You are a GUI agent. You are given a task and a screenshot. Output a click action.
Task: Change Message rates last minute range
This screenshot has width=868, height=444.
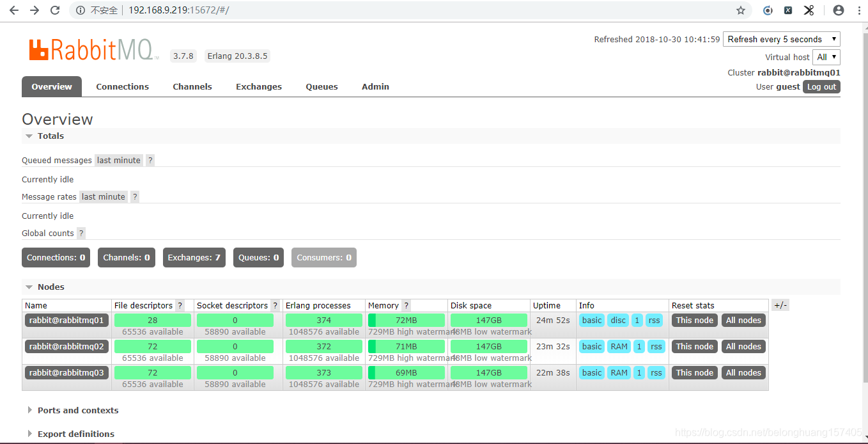point(104,197)
